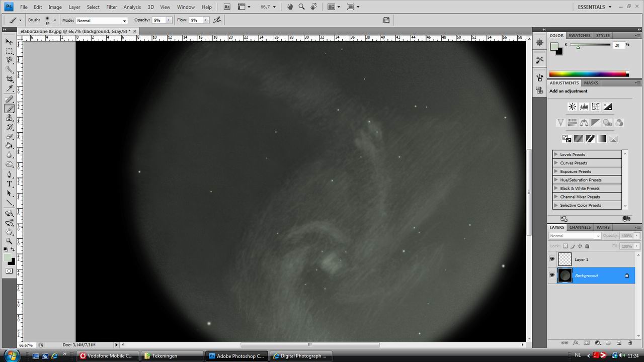The image size is (644, 362).
Task: Open the brush Mode dropdown
Action: click(x=102, y=21)
